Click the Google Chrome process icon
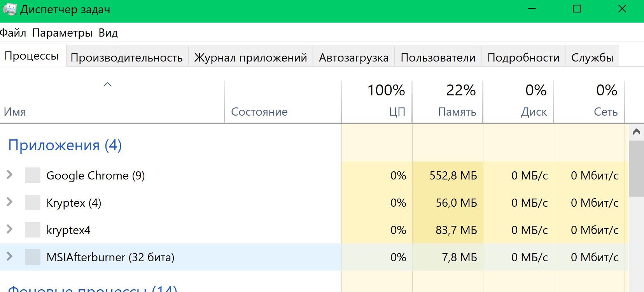 pos(33,175)
